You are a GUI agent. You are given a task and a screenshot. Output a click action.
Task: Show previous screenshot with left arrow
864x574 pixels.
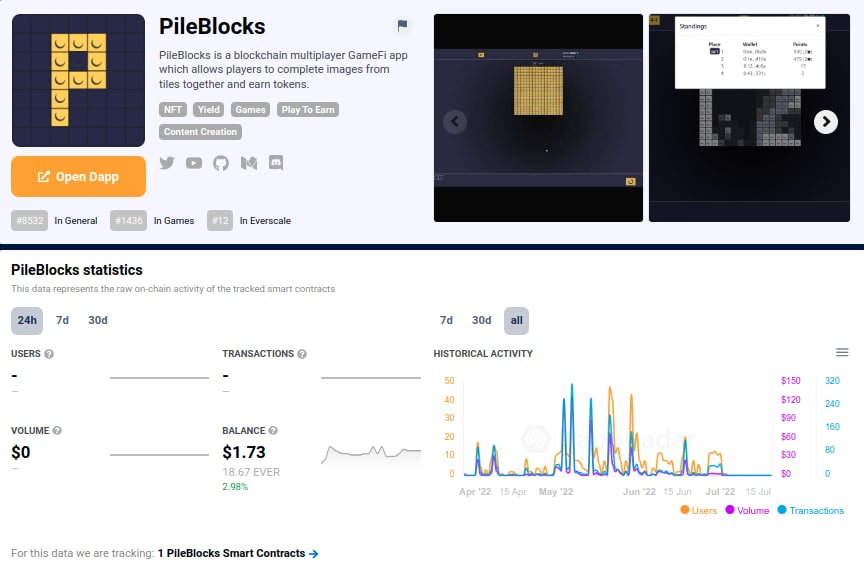(x=455, y=122)
